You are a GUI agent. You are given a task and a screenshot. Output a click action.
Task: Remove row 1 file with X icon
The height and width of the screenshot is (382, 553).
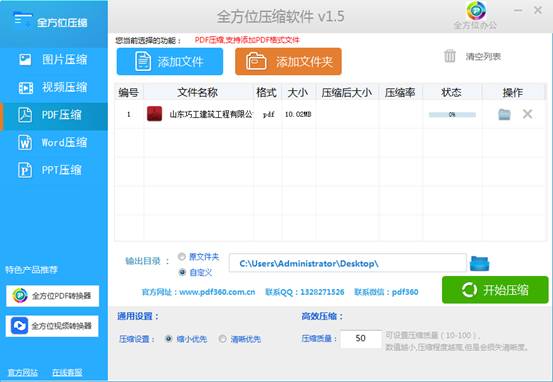point(528,114)
